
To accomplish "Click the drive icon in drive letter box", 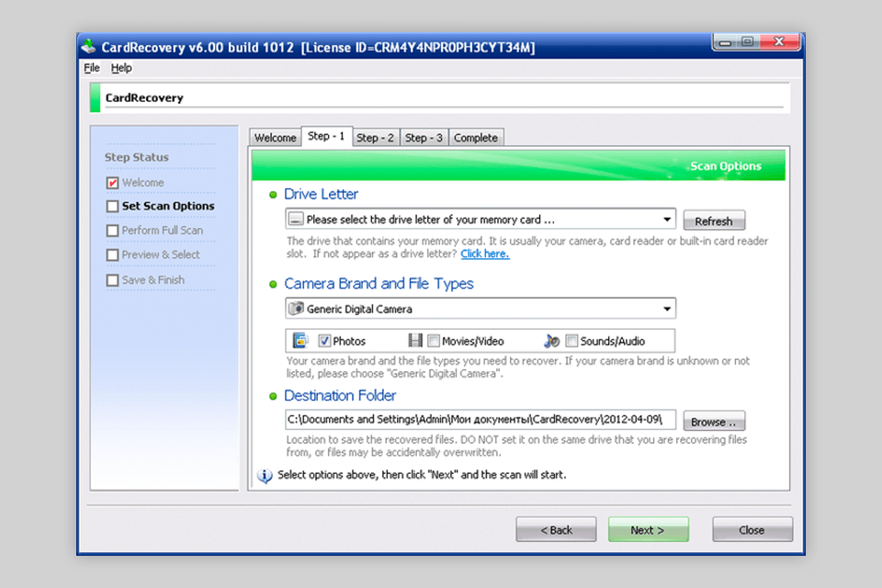I will coord(296,219).
